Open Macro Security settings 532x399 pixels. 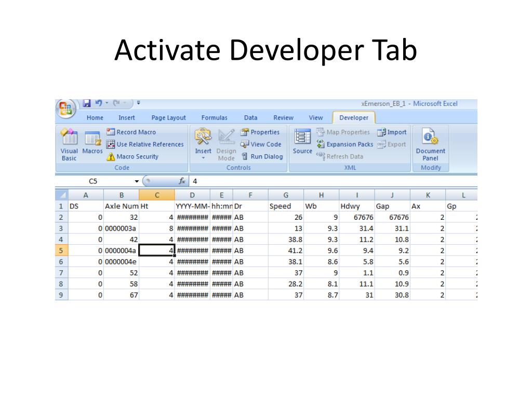[132, 156]
